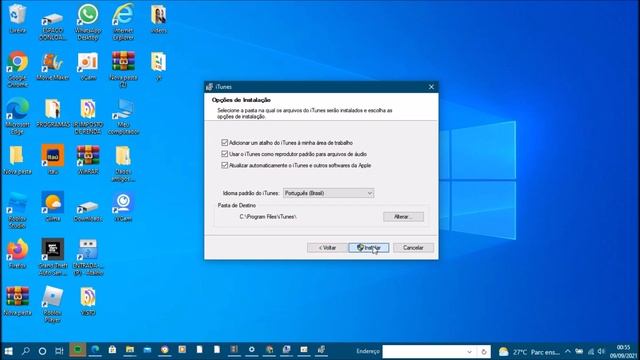The image size is (640, 360).
Task: Open the Recycle Bin desktop icon
Action: click(x=18, y=19)
